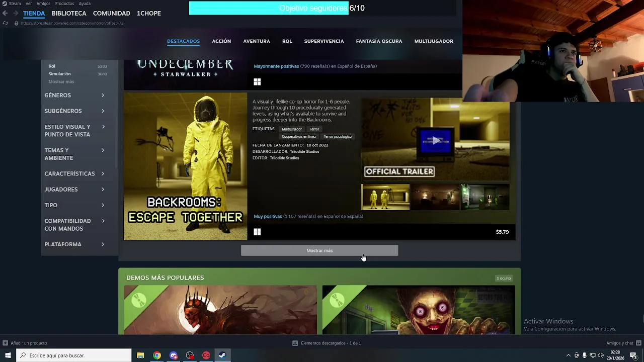This screenshot has width=644, height=362.
Task: Open the 1CHOPE profile tab
Action: tap(149, 13)
